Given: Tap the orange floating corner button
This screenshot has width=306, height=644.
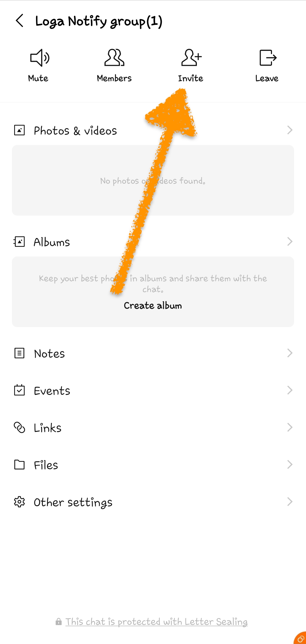Looking at the screenshot, I should pos(300,638).
